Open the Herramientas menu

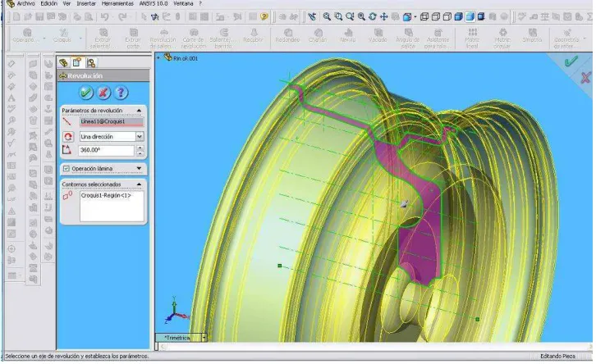[x=117, y=3]
